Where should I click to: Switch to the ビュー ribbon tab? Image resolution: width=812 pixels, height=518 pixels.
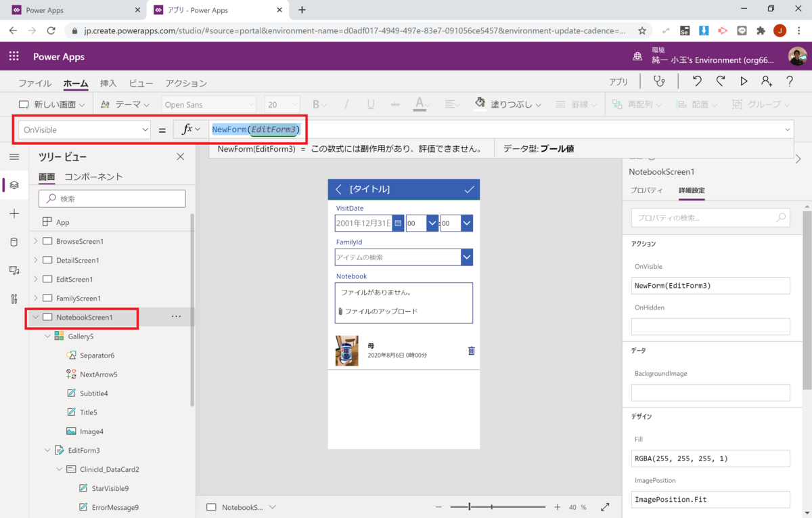coord(141,83)
